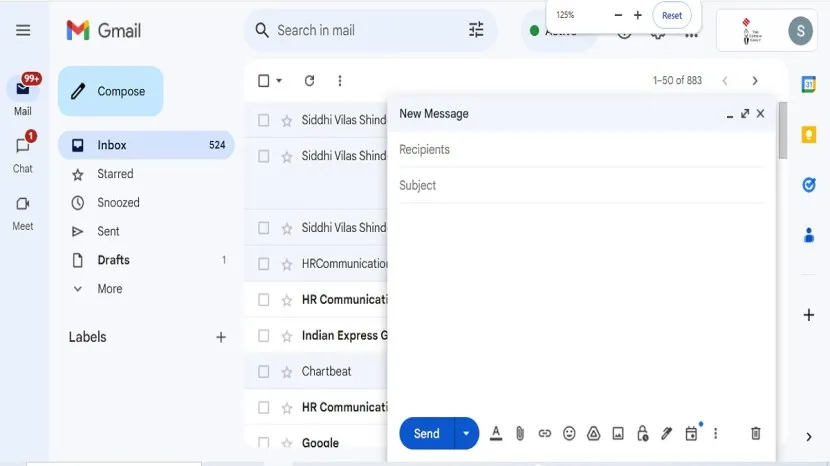
Task: Go to next page of emails
Action: [755, 80]
